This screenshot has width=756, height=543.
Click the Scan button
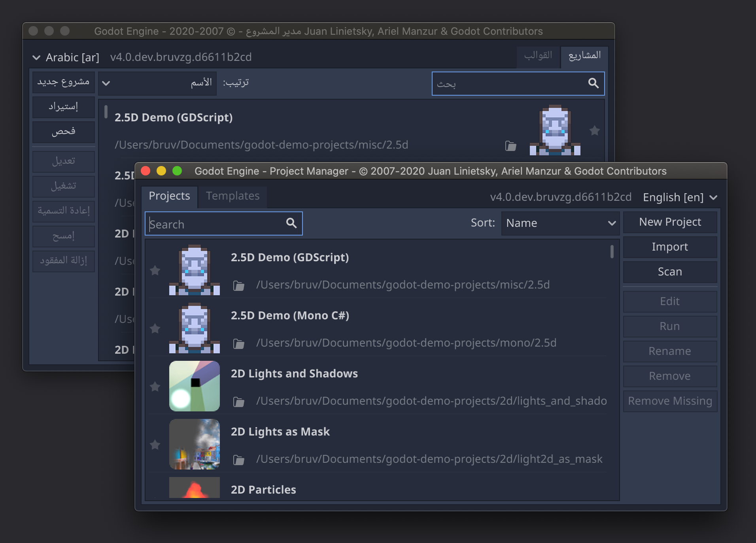(x=670, y=272)
